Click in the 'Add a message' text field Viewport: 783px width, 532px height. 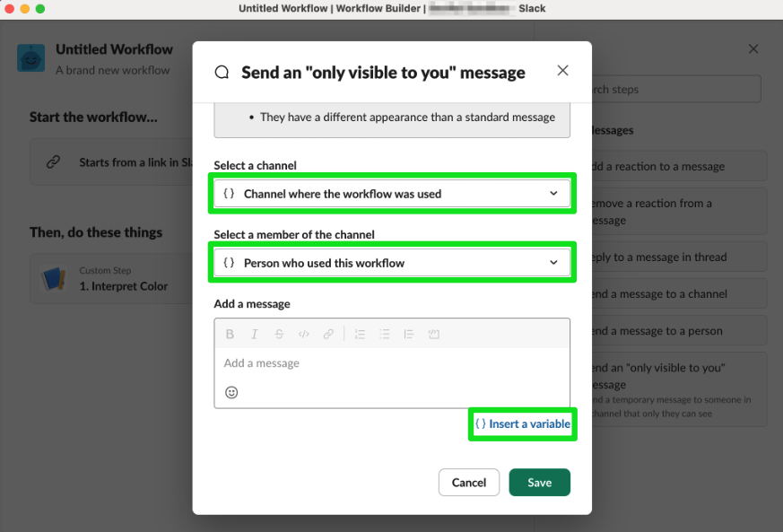[x=391, y=362]
